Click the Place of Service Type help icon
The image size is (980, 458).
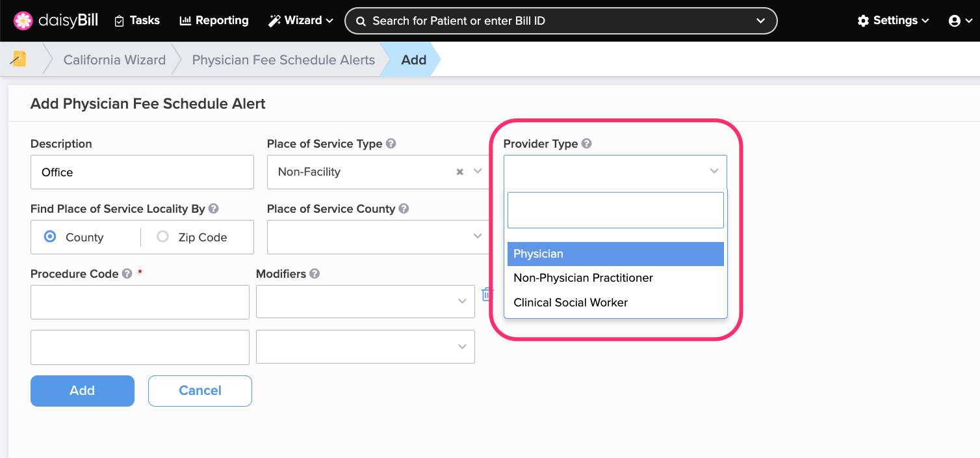tap(391, 144)
